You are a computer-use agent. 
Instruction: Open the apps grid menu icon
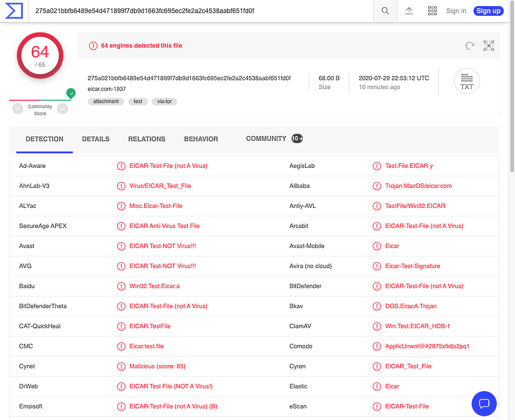coord(432,11)
